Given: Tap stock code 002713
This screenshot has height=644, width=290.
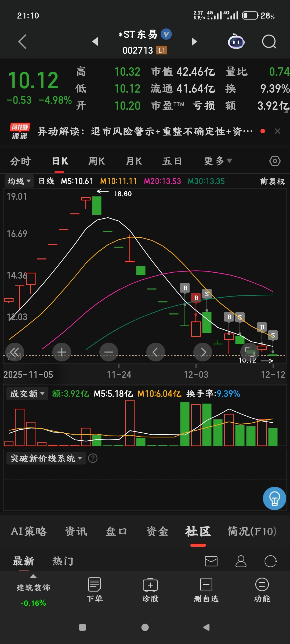Looking at the screenshot, I should pyautogui.click(x=138, y=50).
